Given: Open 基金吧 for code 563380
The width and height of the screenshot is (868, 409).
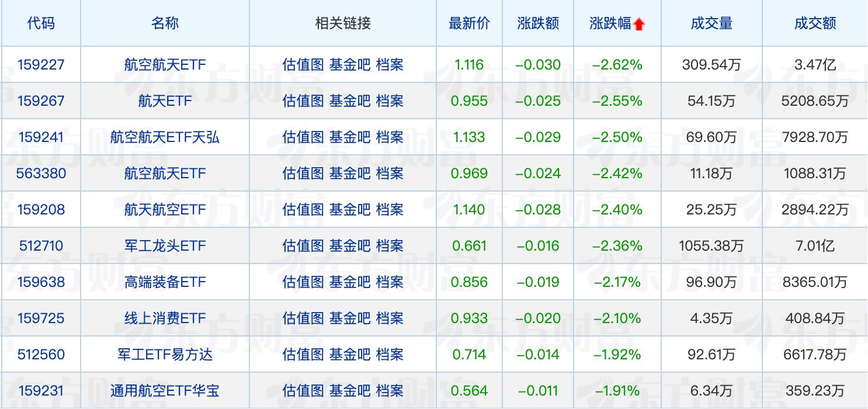Looking at the screenshot, I should pyautogui.click(x=350, y=174).
